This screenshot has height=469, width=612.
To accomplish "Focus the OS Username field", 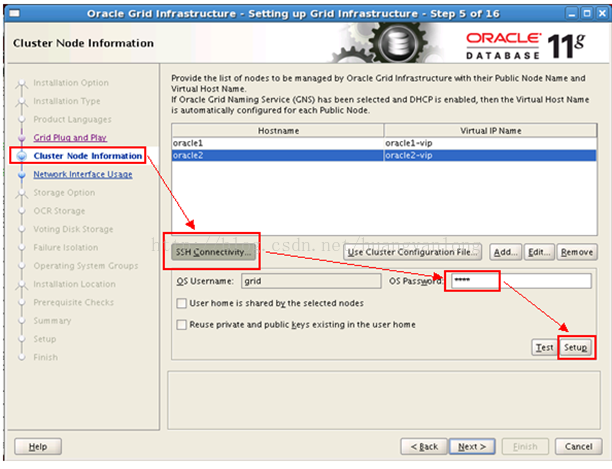I will point(311,281).
